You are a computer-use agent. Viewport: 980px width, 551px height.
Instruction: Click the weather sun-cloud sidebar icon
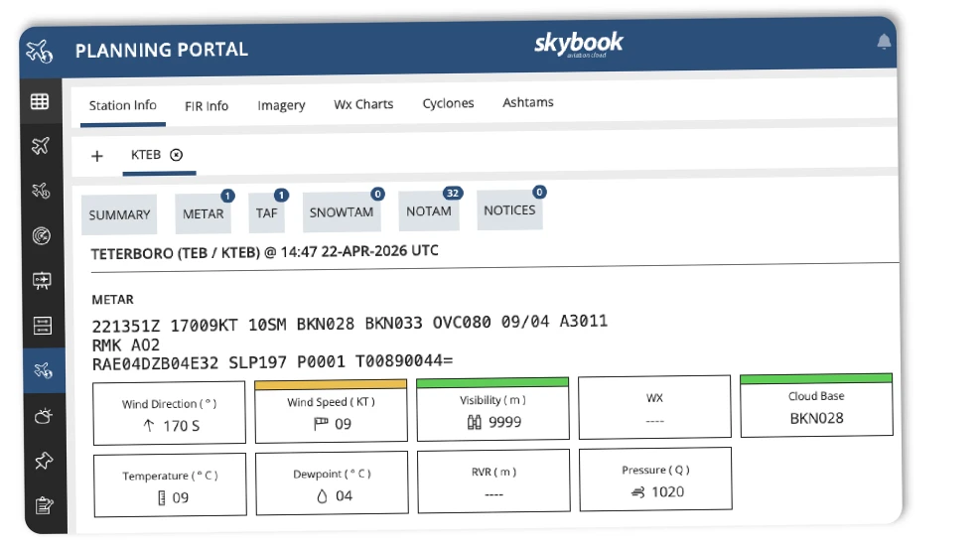point(43,415)
